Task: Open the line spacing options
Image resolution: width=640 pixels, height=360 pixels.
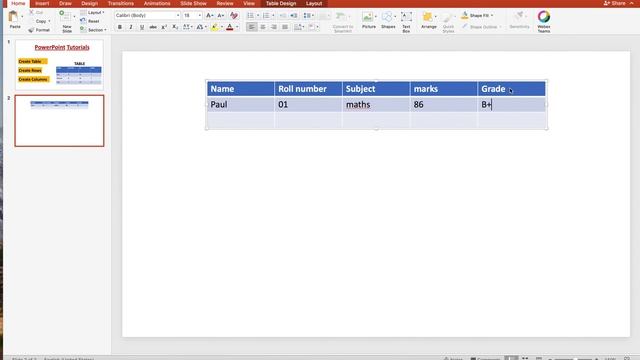Action: tap(309, 16)
